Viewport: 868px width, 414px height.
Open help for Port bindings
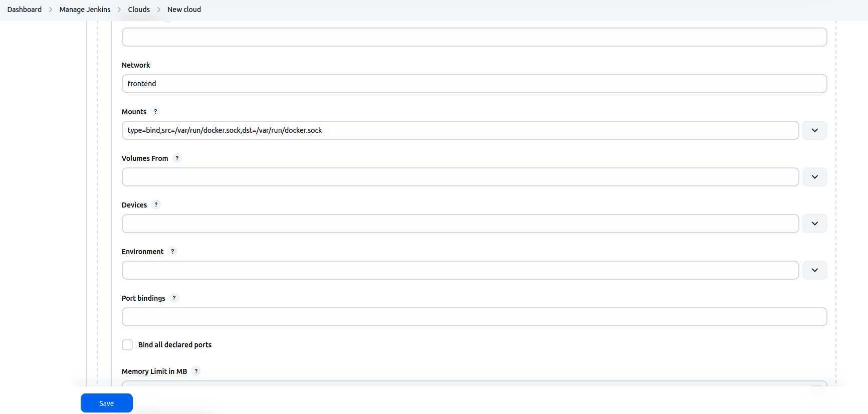tap(174, 298)
